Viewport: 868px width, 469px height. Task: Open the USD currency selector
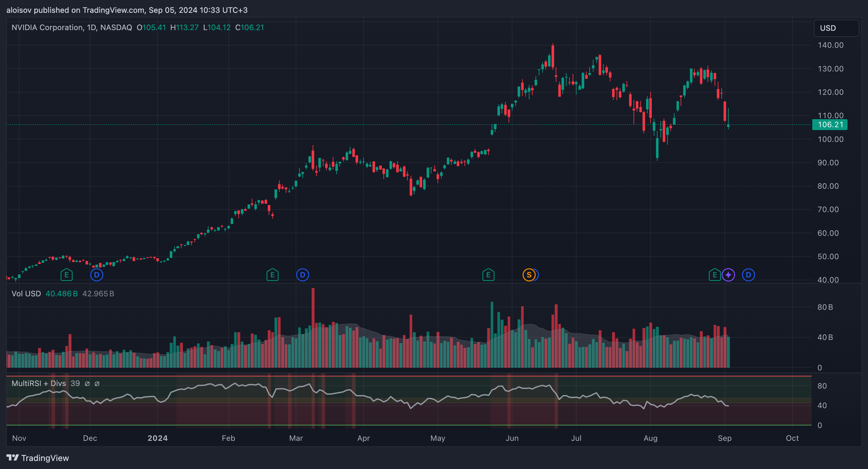[x=836, y=28]
